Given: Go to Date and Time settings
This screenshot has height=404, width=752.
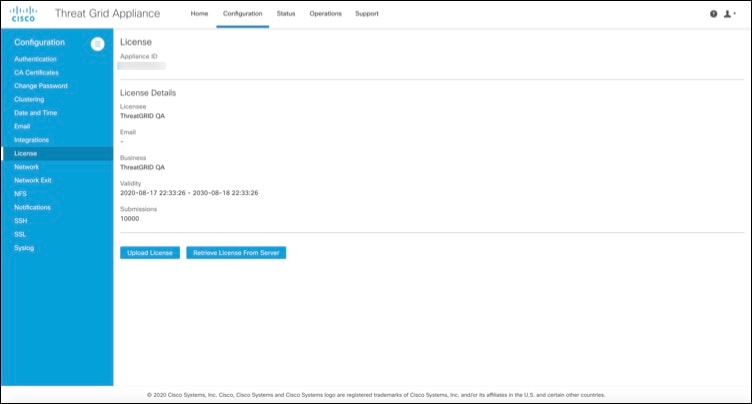Looking at the screenshot, I should [35, 113].
